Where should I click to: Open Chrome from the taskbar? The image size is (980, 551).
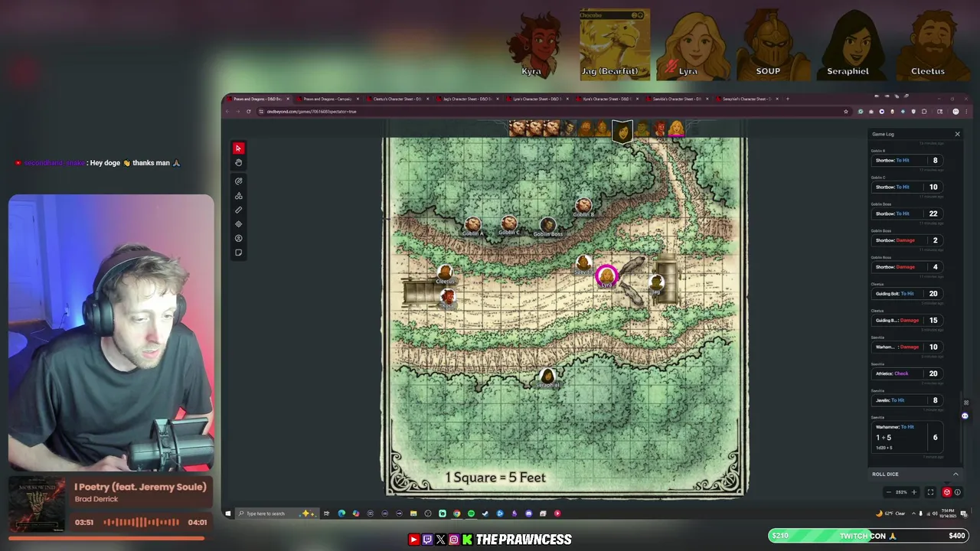pyautogui.click(x=457, y=514)
